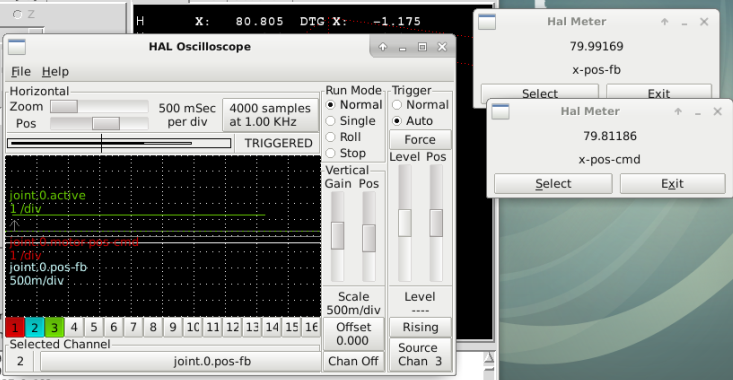
Task: Shade the x-pos-fb Hal Meter with up arrow
Action: point(664,22)
